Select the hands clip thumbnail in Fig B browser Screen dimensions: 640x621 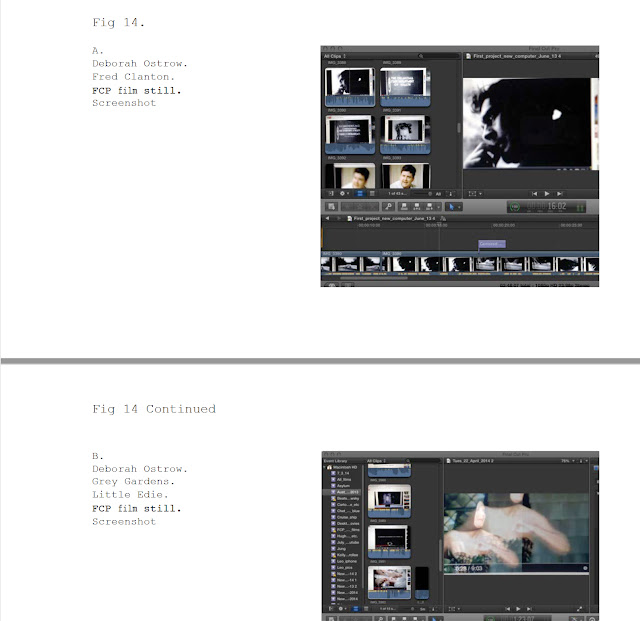point(389,582)
